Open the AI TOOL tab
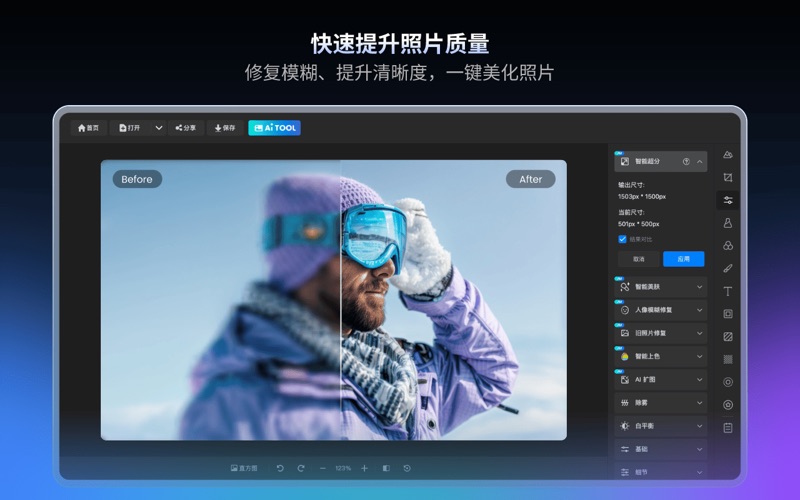This screenshot has width=800, height=500. pos(274,128)
